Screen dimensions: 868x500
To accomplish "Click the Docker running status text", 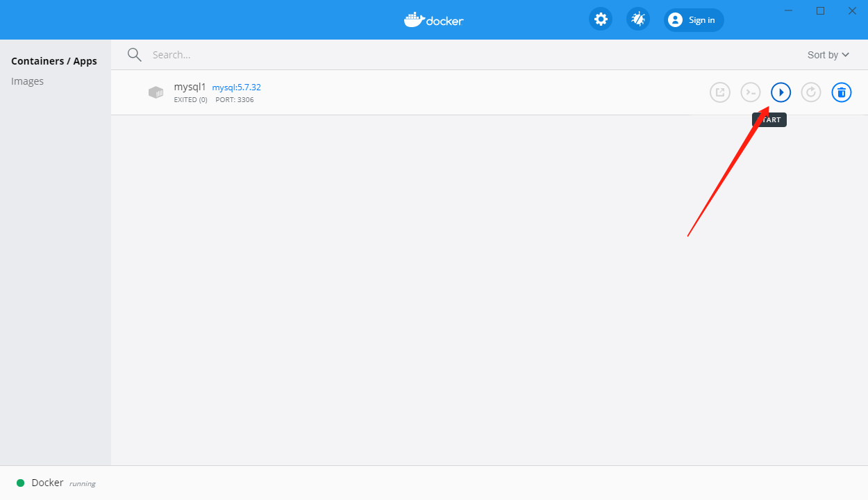I will tap(63, 483).
